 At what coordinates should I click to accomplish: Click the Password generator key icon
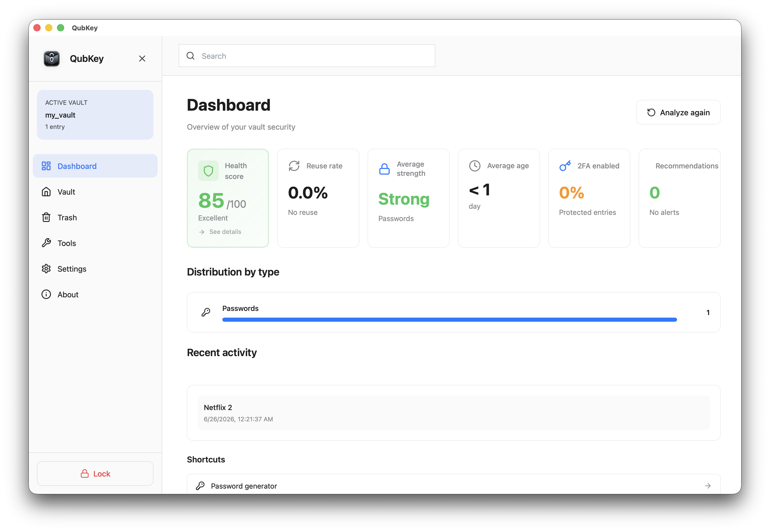pos(200,486)
